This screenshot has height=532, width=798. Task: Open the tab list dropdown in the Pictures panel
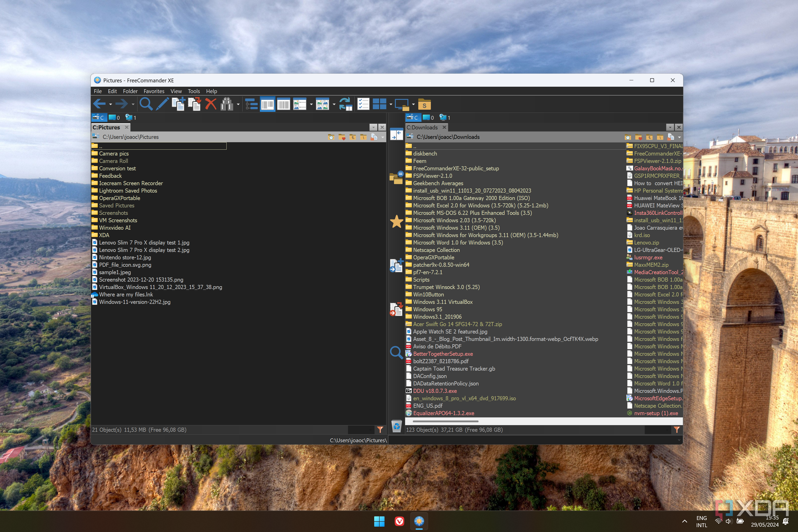click(x=373, y=127)
